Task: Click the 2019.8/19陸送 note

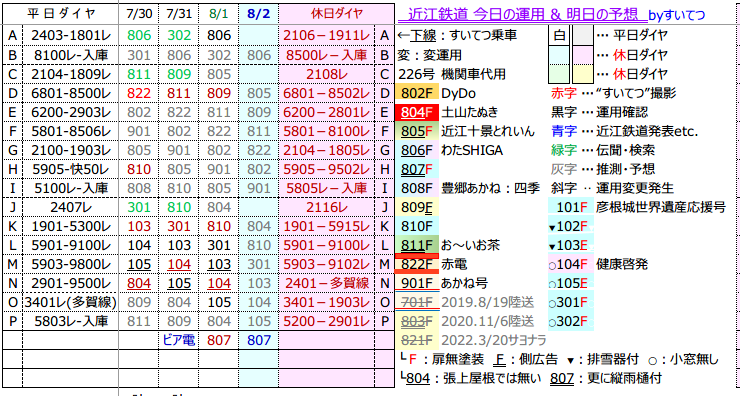Action: (x=488, y=302)
